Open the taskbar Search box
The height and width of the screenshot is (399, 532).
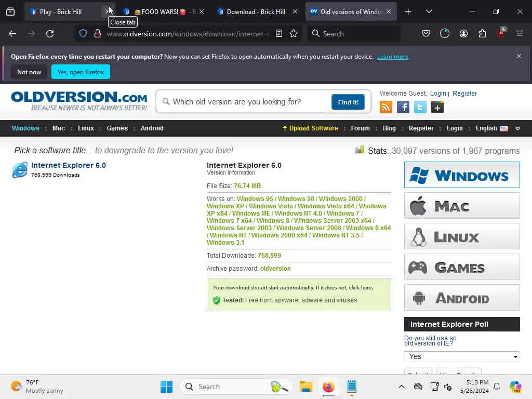coord(236,387)
